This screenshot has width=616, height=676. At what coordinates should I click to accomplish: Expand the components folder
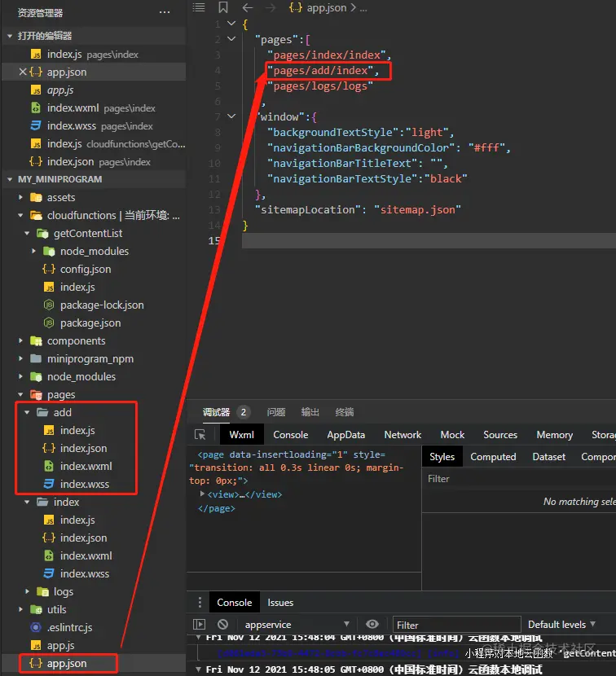(20, 340)
